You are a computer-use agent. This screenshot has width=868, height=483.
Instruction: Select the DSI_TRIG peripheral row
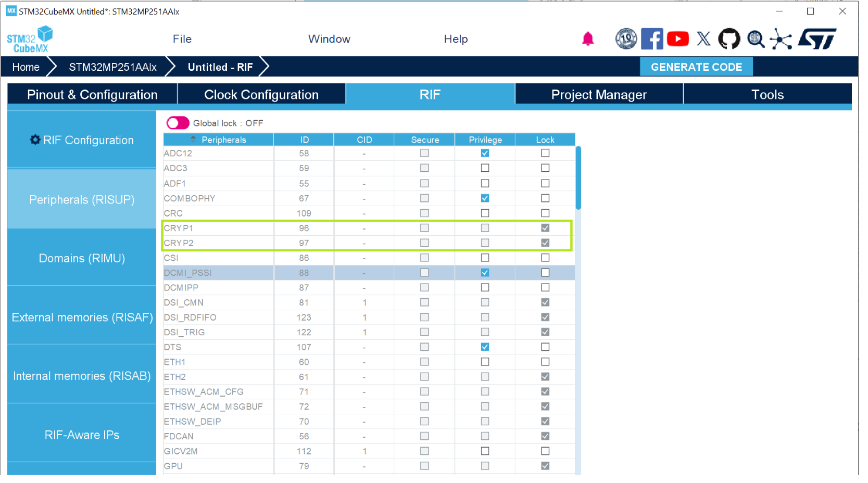(x=369, y=332)
